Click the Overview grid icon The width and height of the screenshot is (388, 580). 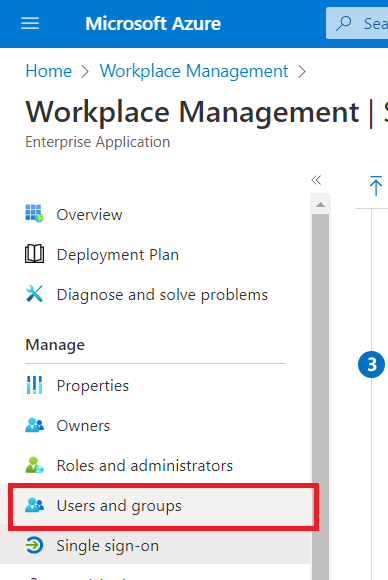tap(34, 213)
